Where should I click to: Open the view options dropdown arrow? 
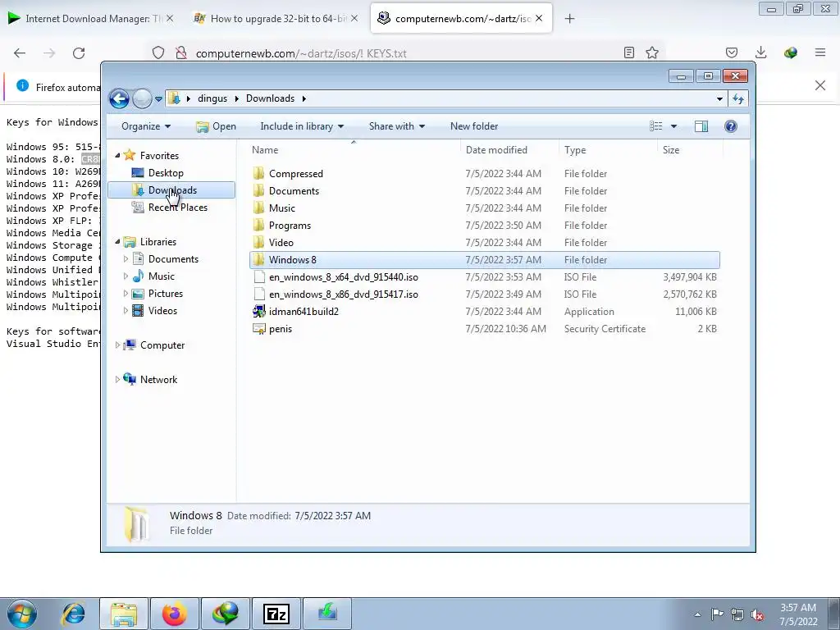tap(674, 126)
